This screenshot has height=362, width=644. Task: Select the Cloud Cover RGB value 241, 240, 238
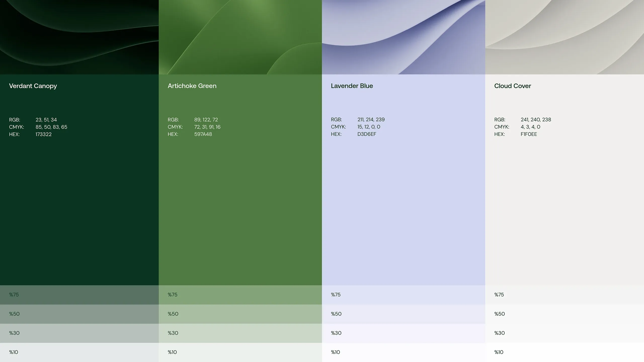(x=536, y=120)
